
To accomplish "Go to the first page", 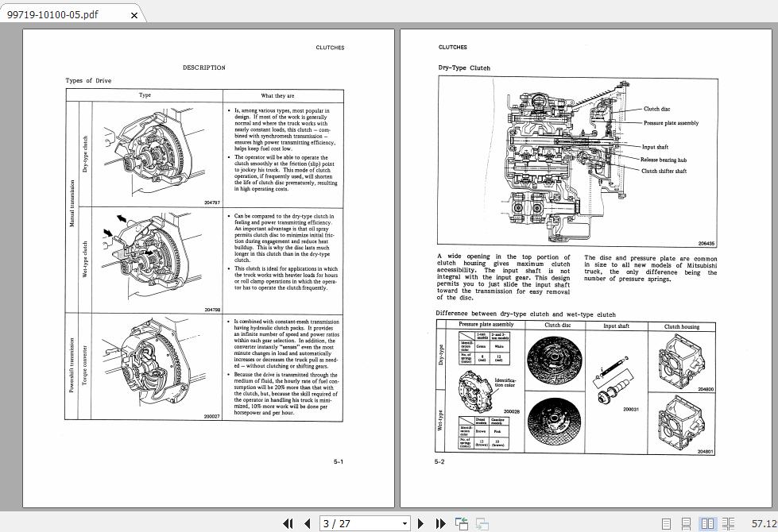I will pyautogui.click(x=288, y=524).
